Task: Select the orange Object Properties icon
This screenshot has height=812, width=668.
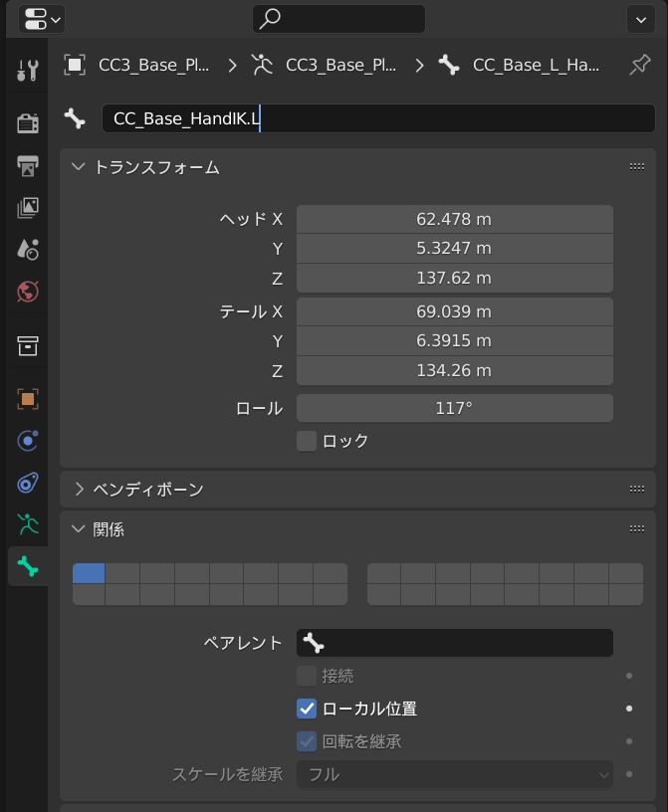Action: tap(27, 399)
